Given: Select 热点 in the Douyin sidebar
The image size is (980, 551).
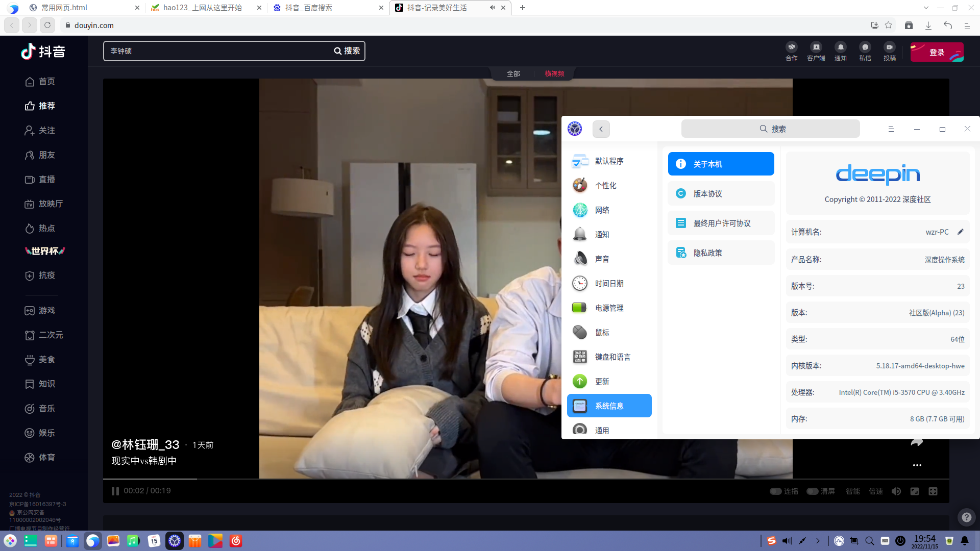Looking at the screenshot, I should tap(46, 228).
